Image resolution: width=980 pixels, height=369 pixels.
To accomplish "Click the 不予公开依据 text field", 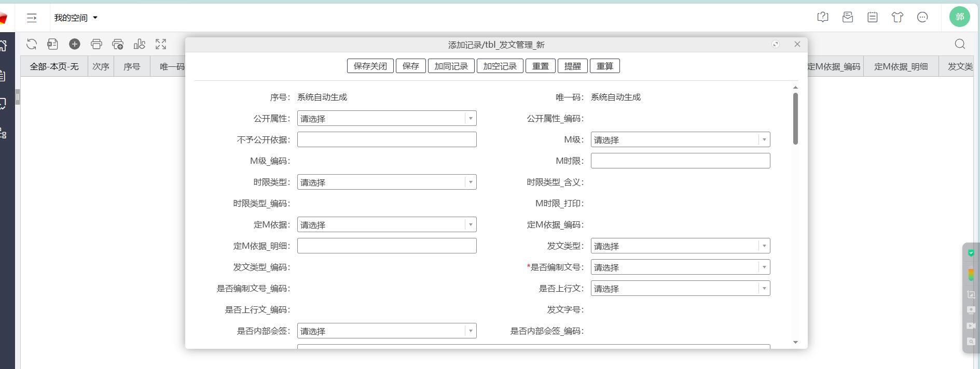I will (387, 140).
